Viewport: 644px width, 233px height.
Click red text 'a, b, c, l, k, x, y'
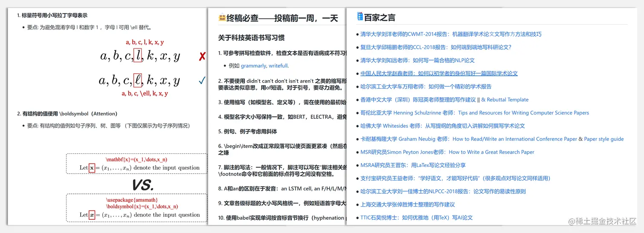[x=145, y=42]
